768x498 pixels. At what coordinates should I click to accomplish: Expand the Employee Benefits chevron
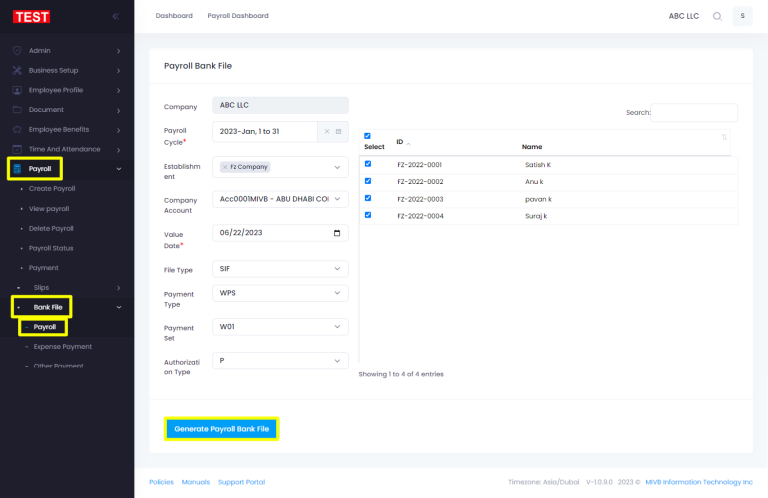pyautogui.click(x=119, y=130)
